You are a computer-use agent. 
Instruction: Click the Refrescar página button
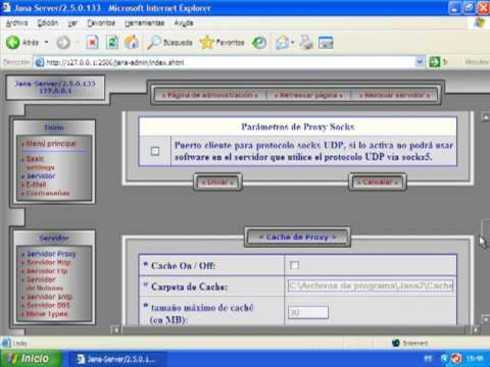308,95
